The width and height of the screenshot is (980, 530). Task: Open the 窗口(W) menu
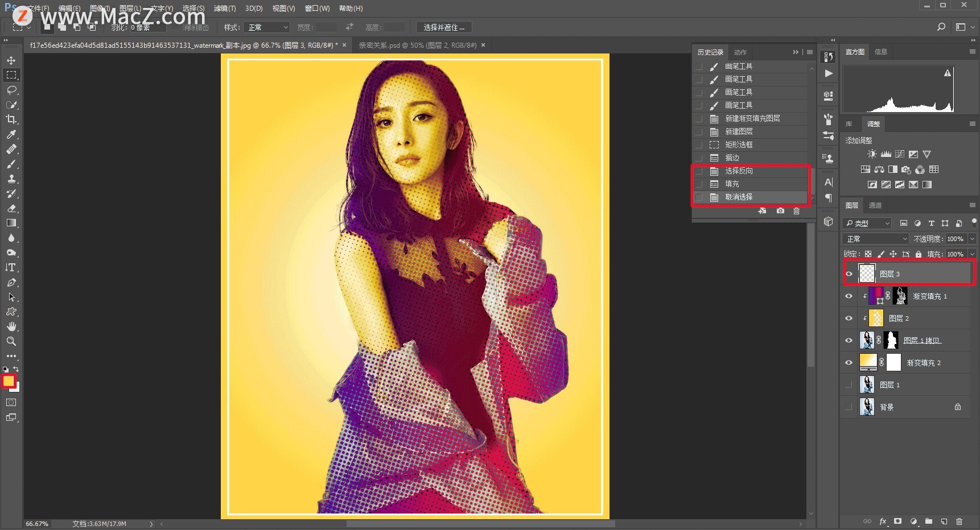pyautogui.click(x=317, y=9)
